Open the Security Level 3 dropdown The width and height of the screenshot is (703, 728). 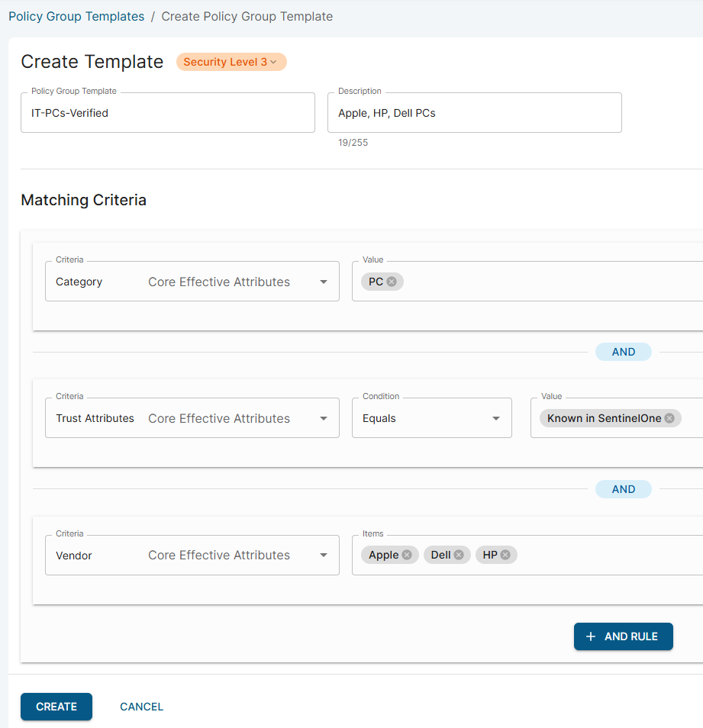point(231,62)
